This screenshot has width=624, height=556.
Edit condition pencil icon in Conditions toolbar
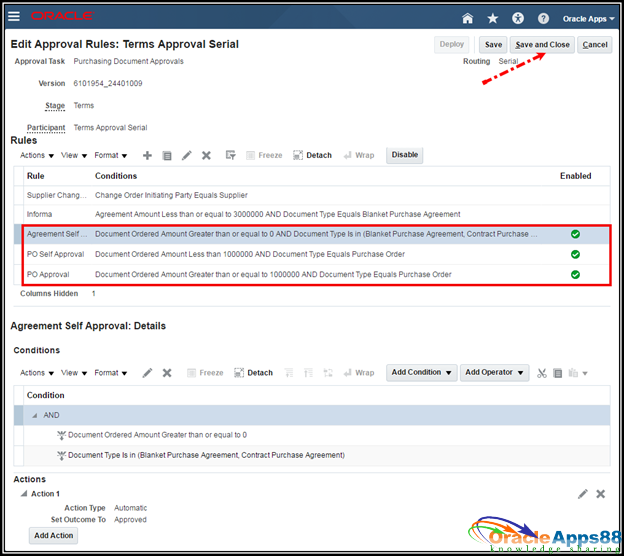147,373
